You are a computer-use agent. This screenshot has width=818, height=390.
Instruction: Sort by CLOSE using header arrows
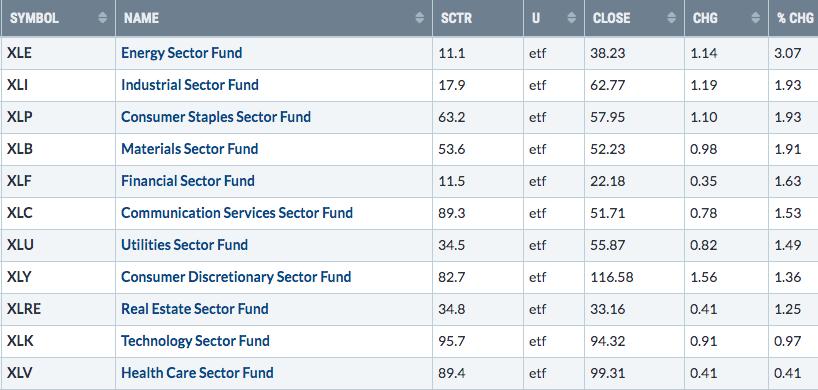671,18
